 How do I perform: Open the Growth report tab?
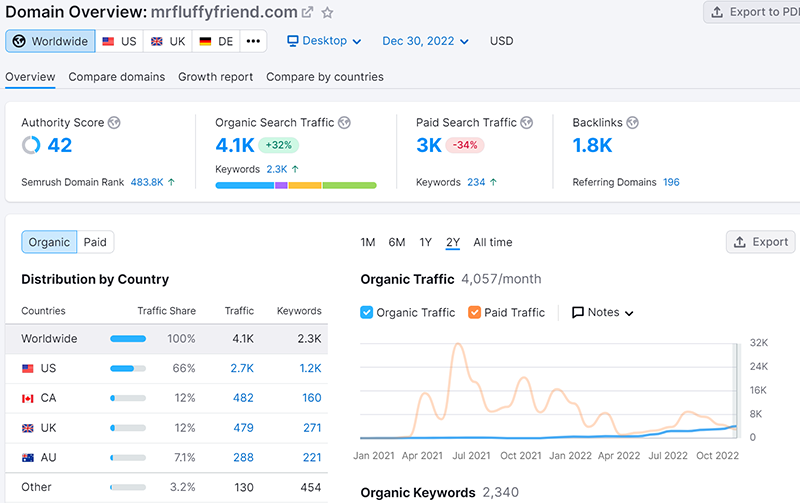coord(215,77)
